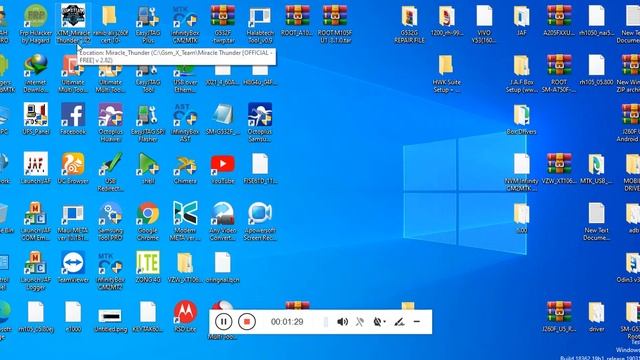The image size is (640, 360).
Task: Pause the screen recording
Action: [x=223, y=322]
